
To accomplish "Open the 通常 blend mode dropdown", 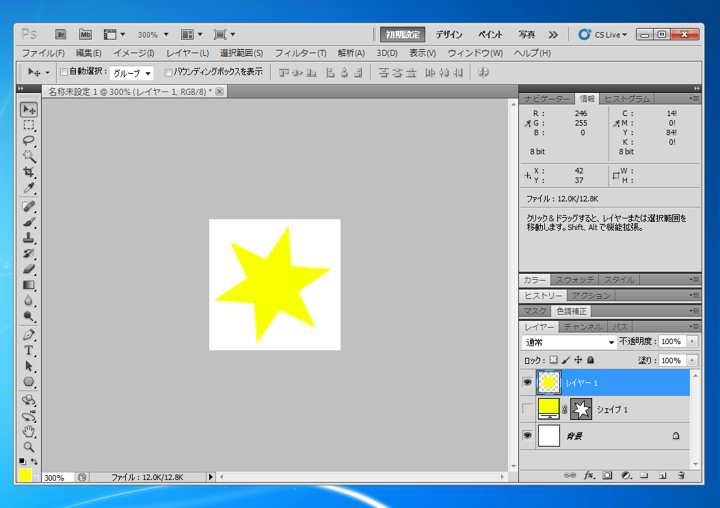I will click(569, 342).
